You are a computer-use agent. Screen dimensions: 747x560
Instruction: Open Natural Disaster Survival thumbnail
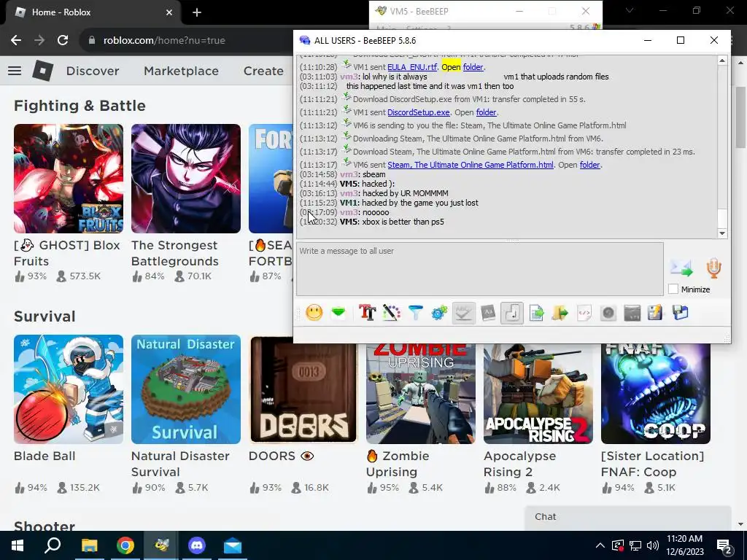click(x=186, y=389)
